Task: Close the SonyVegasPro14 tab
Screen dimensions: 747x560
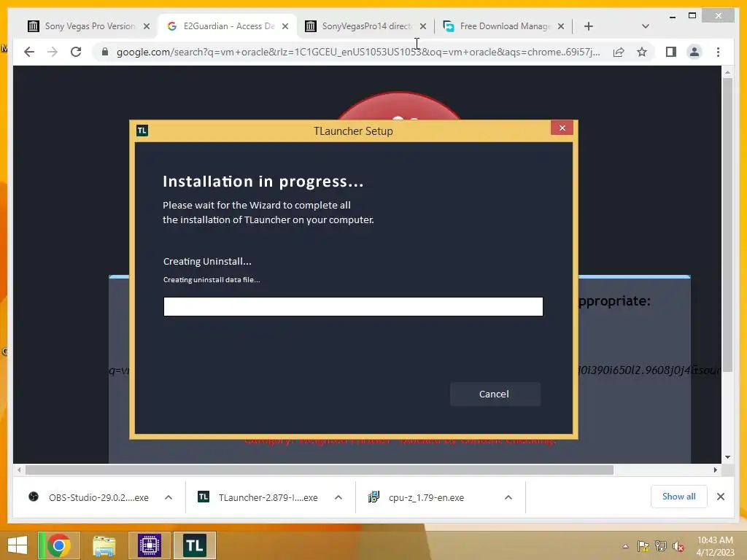Action: point(423,26)
